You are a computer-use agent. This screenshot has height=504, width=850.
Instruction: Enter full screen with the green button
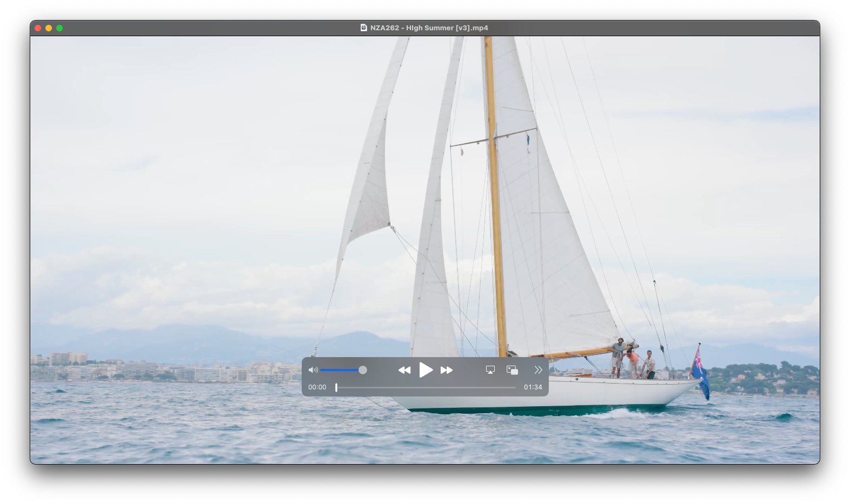[x=59, y=28]
